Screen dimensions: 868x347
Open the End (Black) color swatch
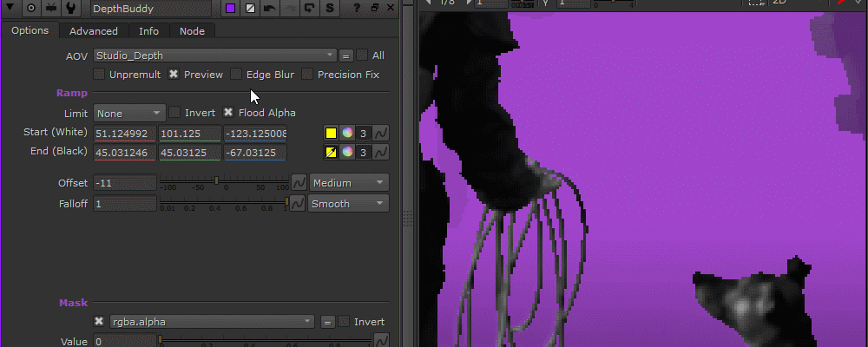(331, 152)
